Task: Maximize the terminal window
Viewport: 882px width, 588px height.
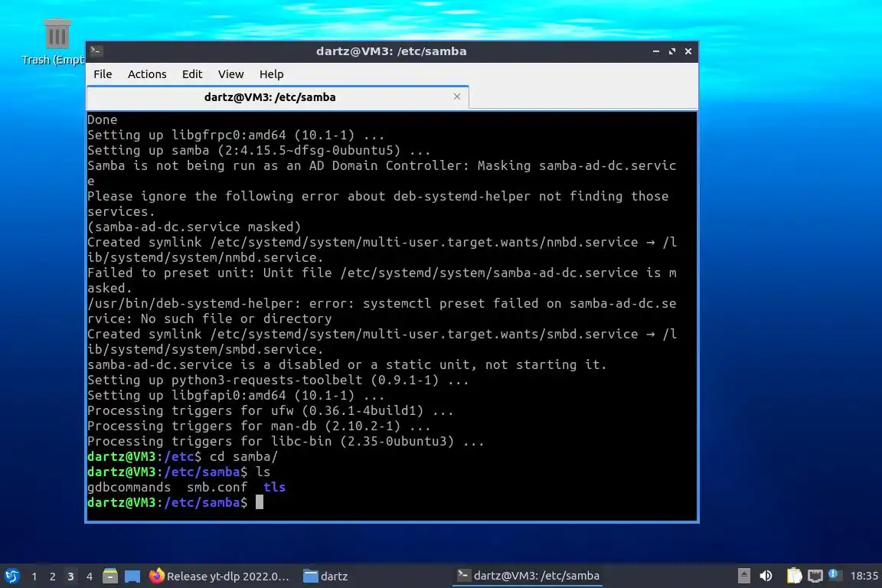Action: point(671,51)
